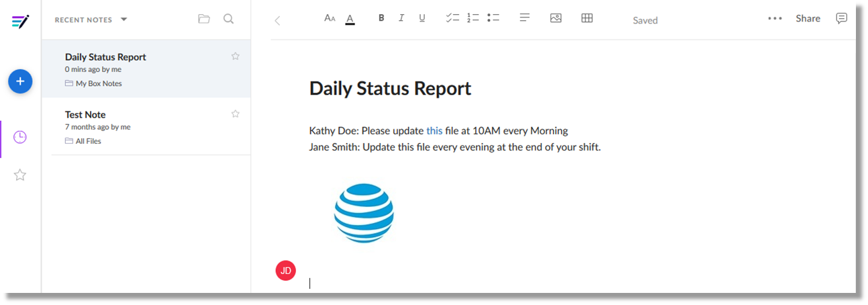Collapse the sidebar with back chevron

click(277, 20)
